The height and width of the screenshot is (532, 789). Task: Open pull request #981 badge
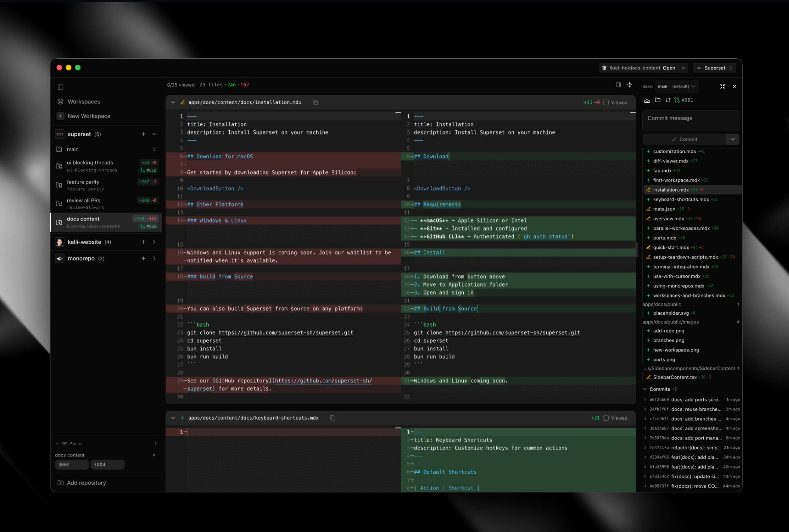(684, 100)
